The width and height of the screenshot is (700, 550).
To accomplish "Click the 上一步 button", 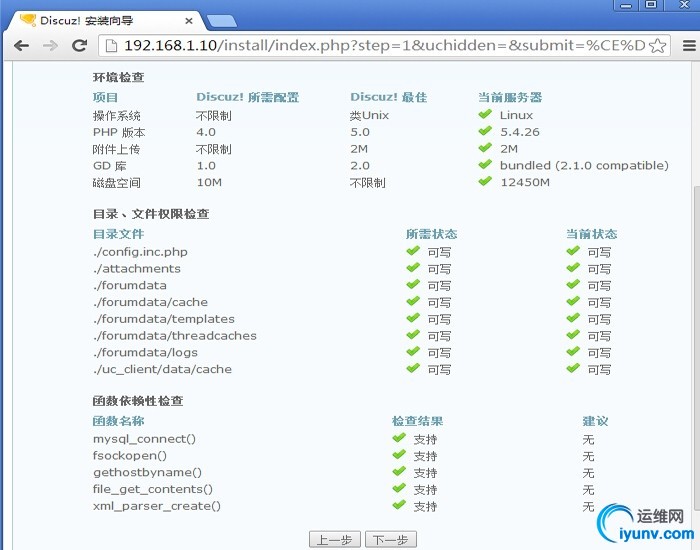I will [x=335, y=540].
